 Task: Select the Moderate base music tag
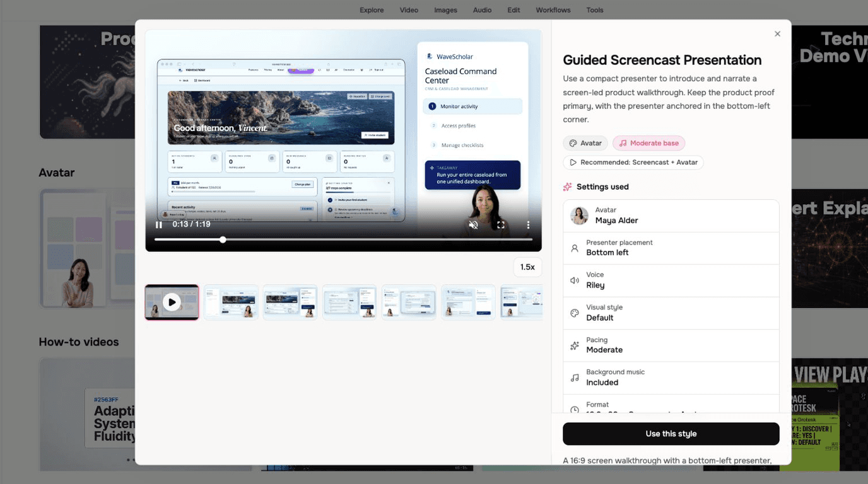(648, 143)
